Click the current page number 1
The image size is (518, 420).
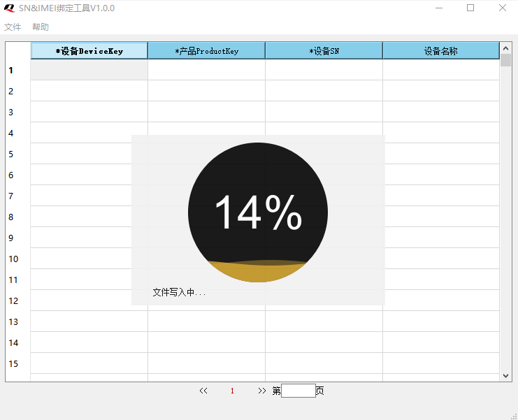coord(232,391)
